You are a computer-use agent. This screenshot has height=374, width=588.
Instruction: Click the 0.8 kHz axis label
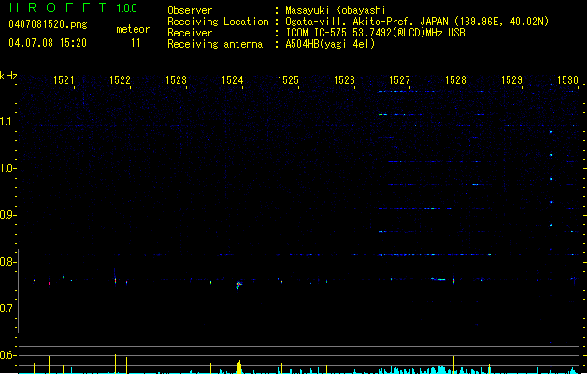(7, 262)
